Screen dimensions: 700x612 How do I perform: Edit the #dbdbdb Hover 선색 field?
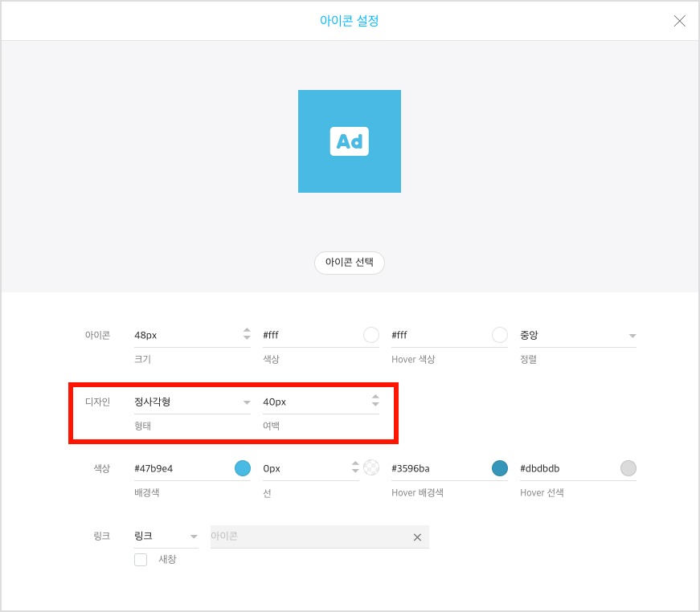click(x=569, y=469)
